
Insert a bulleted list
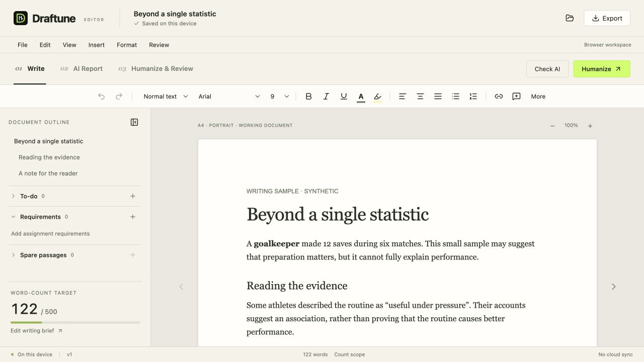[455, 97]
